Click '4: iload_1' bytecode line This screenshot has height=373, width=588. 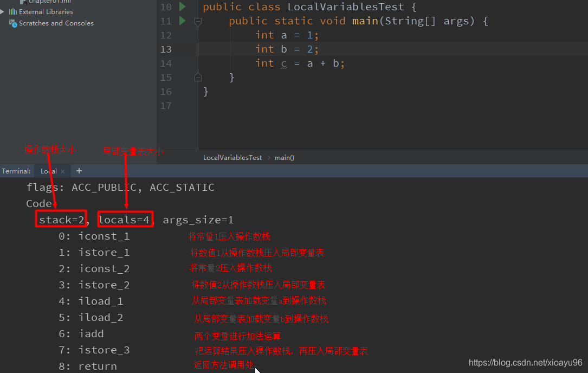click(x=91, y=301)
